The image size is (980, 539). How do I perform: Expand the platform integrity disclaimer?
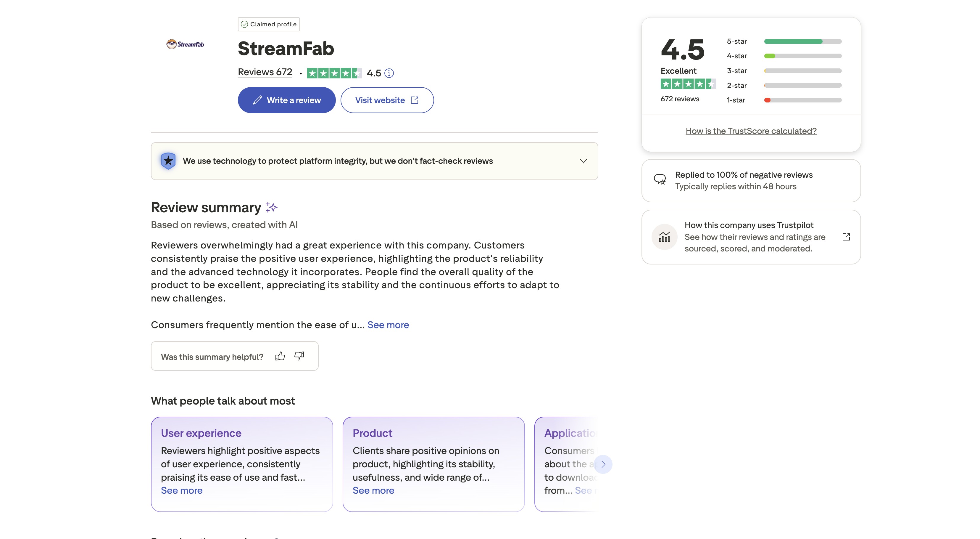(583, 161)
